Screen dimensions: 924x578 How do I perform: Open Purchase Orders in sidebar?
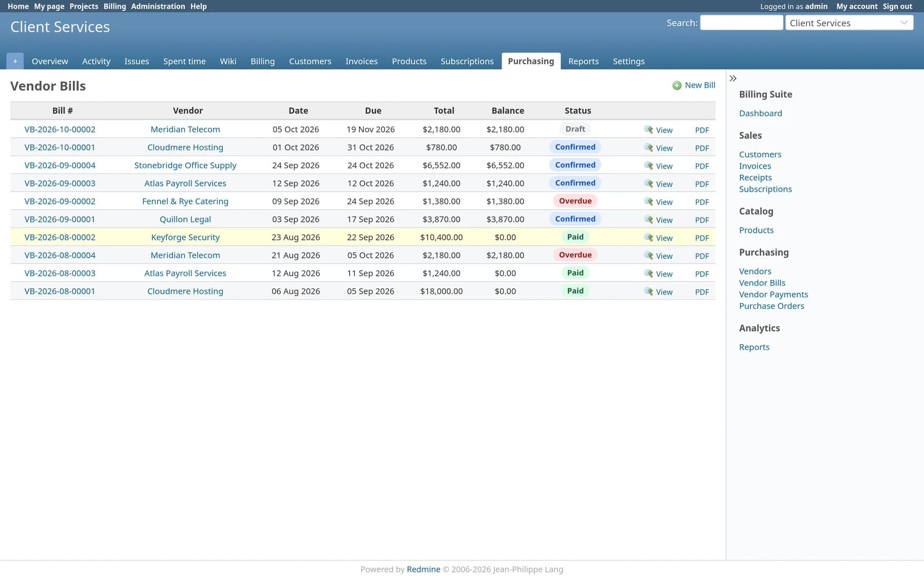pyautogui.click(x=772, y=306)
